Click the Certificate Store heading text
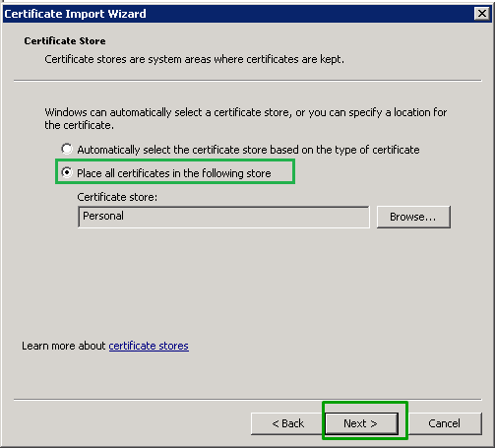Viewport: 495px width, 448px height. point(65,41)
